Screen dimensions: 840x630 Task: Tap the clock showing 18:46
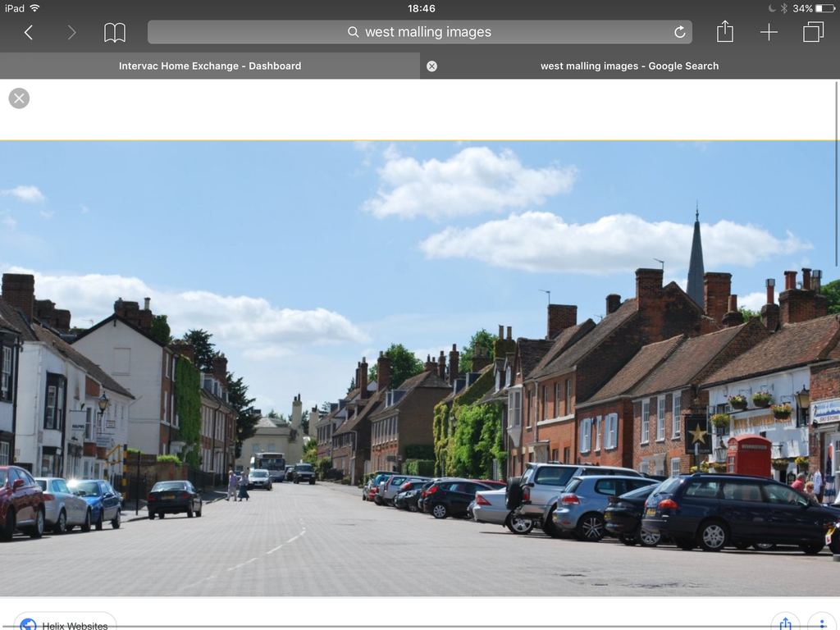(420, 8)
